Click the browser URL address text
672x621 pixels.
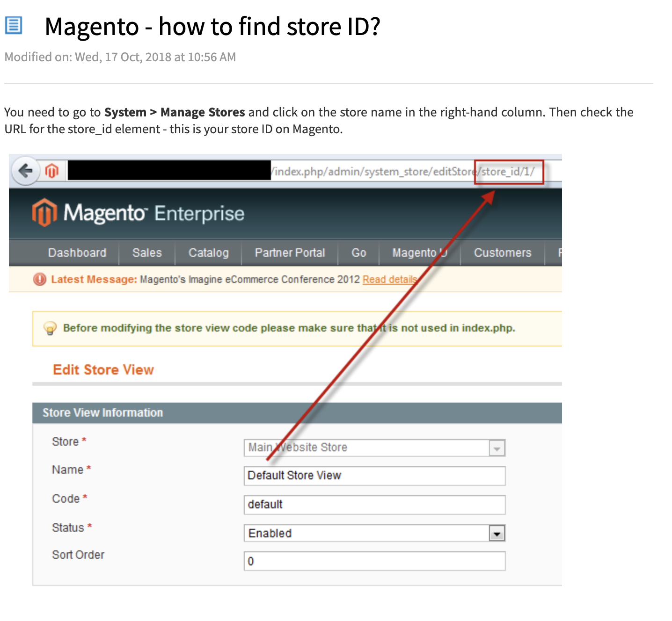402,172
